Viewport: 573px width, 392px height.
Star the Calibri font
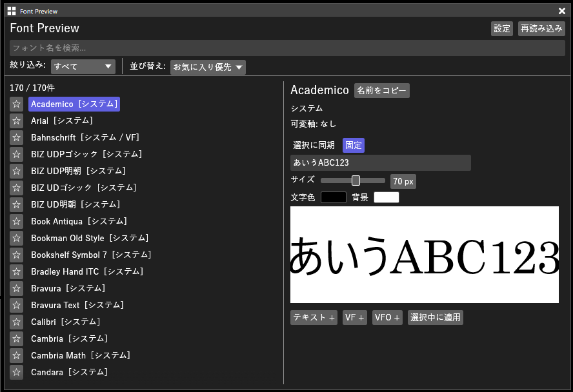16,322
